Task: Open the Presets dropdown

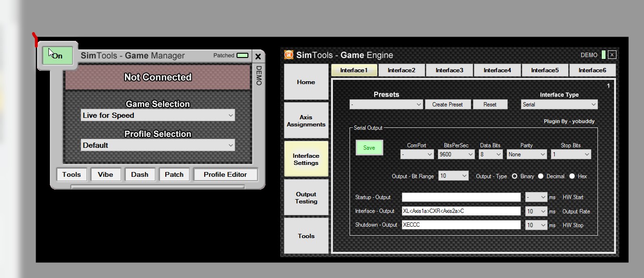Action: point(386,105)
